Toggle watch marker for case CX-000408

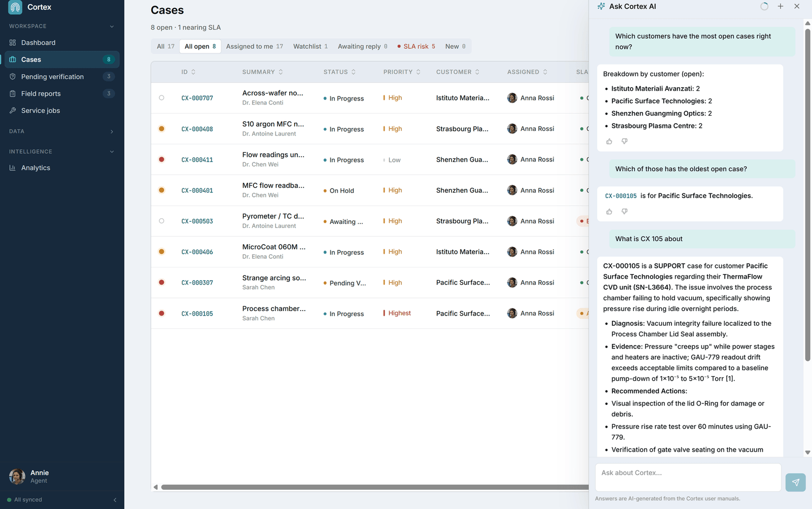coord(161,129)
